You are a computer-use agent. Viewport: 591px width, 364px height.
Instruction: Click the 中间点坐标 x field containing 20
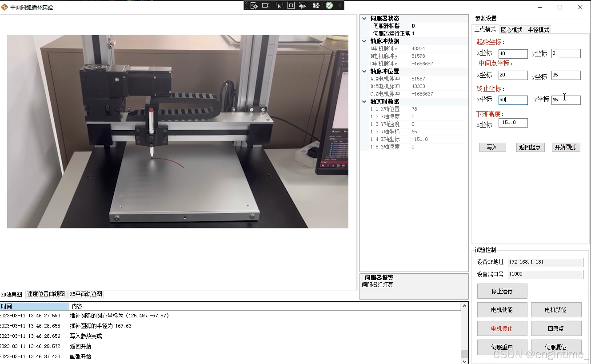click(513, 76)
